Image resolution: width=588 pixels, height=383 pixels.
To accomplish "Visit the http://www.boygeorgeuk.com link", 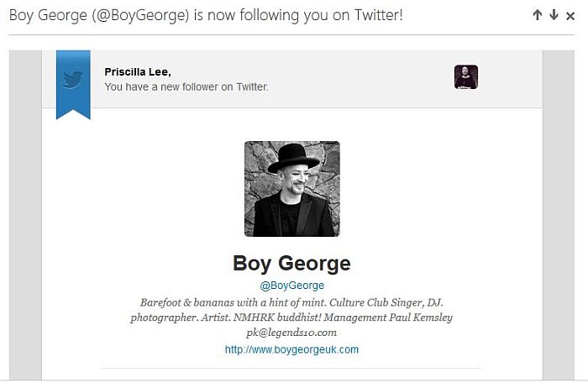I will (x=291, y=349).
